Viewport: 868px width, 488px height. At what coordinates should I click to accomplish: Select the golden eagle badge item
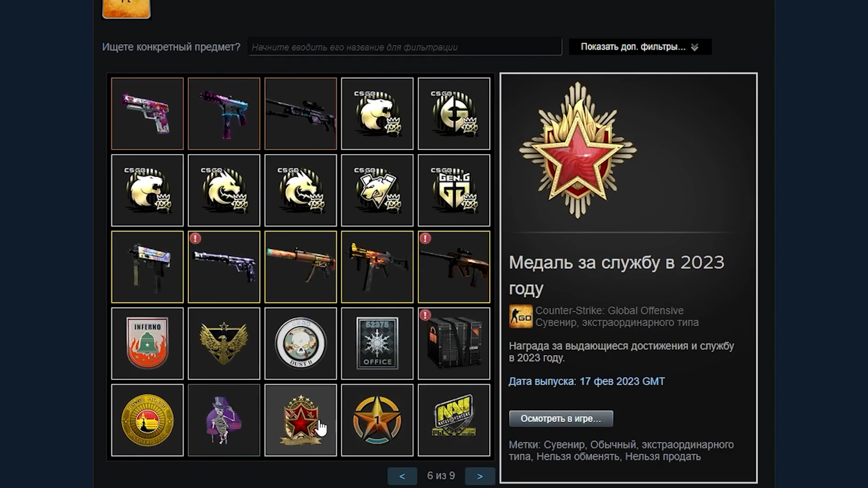point(224,343)
